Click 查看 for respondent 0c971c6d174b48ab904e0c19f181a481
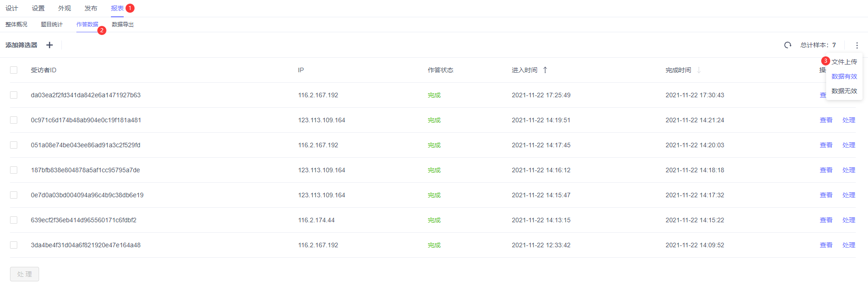The width and height of the screenshot is (868, 300). [x=826, y=120]
